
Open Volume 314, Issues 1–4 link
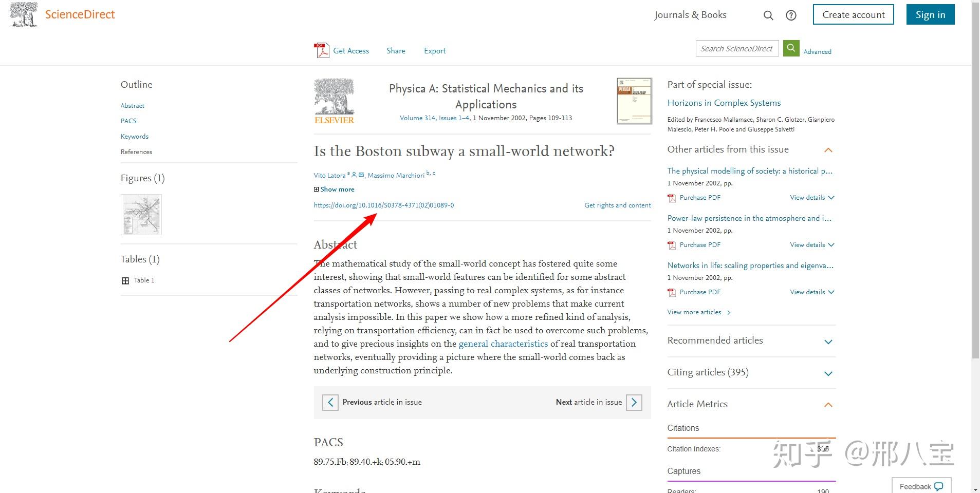435,118
